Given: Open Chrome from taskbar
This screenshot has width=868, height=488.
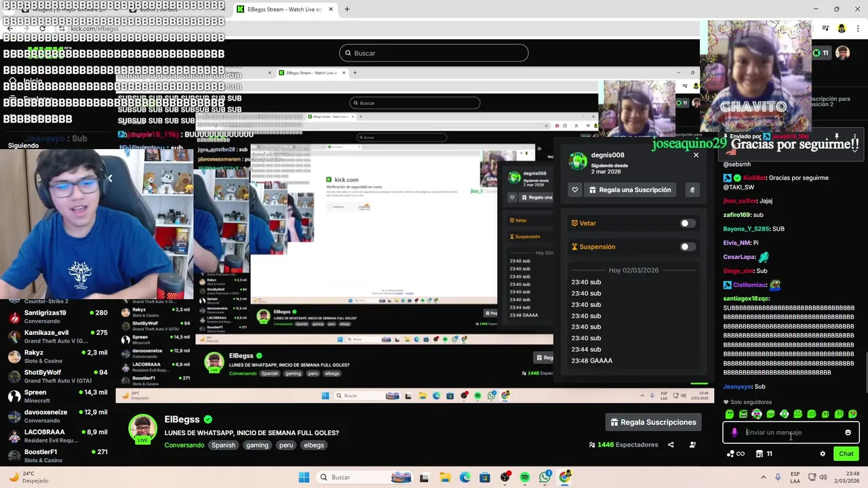Looking at the screenshot, I should coord(565,477).
